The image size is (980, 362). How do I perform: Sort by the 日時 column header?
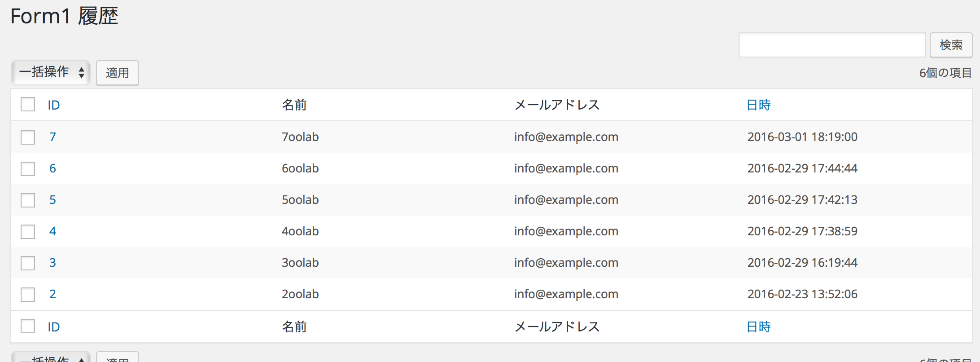(758, 105)
